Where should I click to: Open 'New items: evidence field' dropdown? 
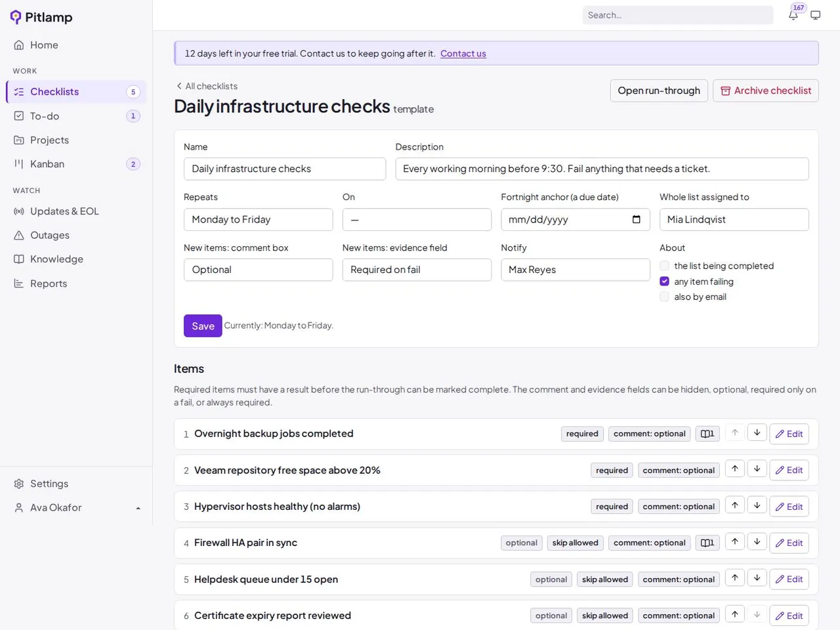(x=417, y=270)
